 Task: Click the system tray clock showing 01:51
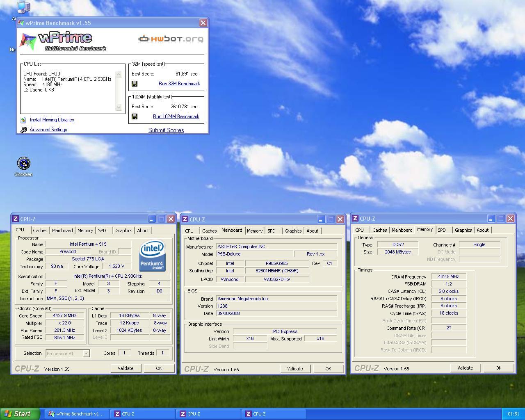(x=513, y=414)
